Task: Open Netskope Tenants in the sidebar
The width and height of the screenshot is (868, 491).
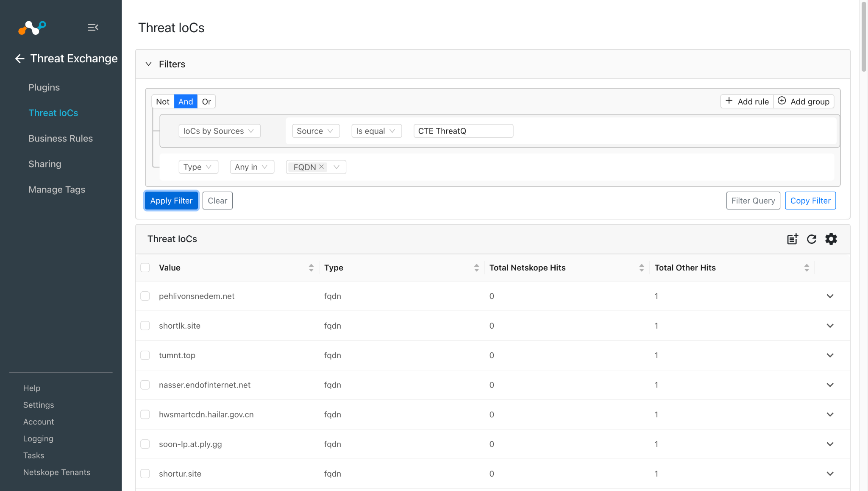Action: point(57,472)
